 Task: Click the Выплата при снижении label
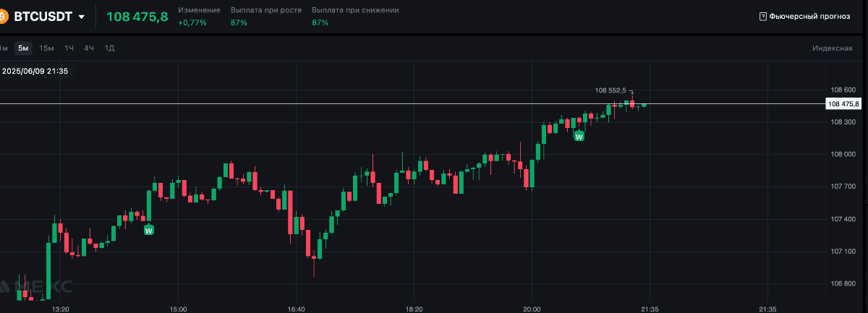[355, 11]
